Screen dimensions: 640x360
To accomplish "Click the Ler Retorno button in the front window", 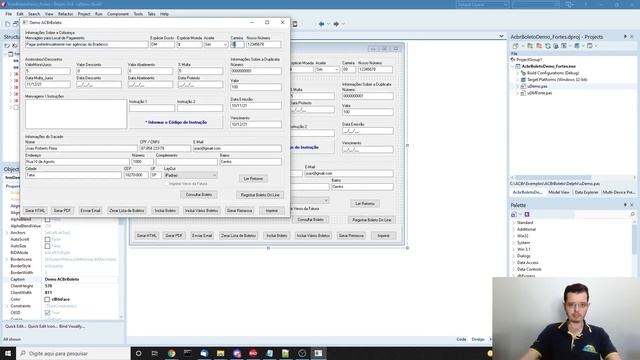I will point(253,179).
